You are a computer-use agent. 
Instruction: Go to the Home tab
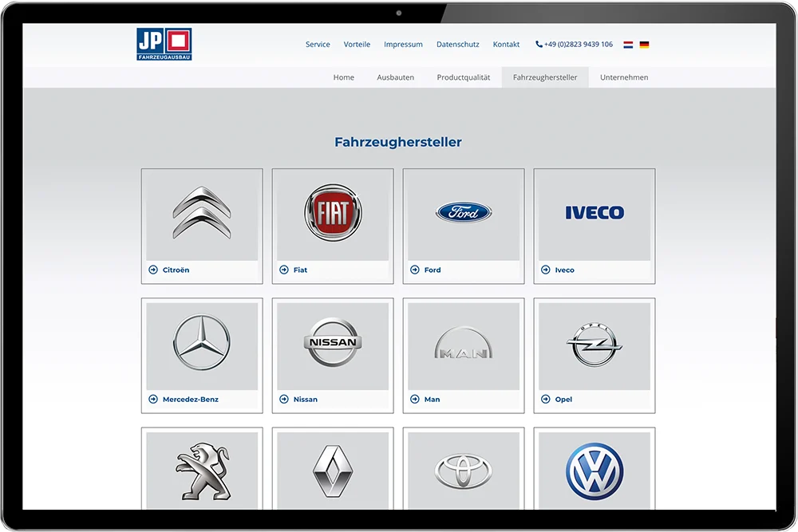click(x=343, y=77)
